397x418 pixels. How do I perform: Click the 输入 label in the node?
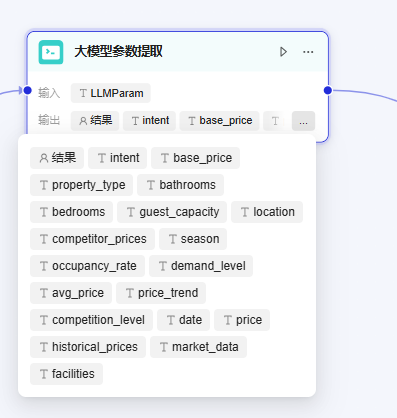49,93
